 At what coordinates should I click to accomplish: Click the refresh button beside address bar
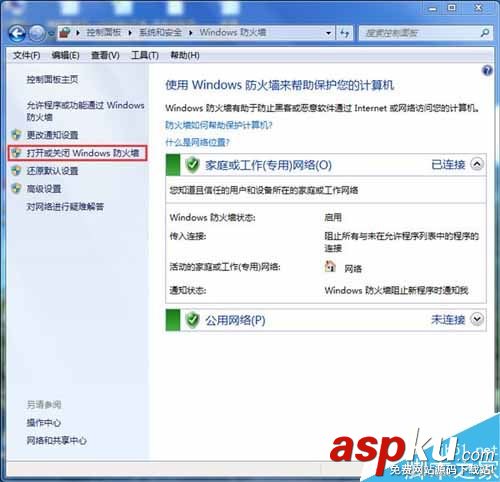(345, 33)
